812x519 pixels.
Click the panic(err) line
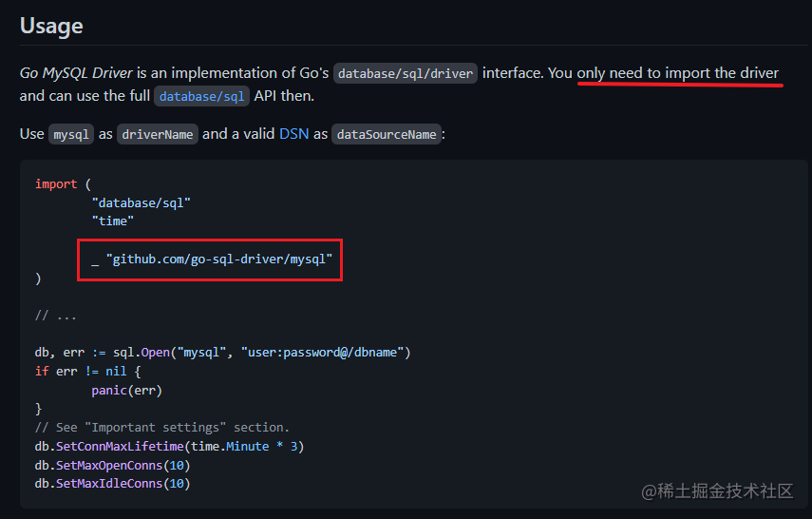coord(127,390)
